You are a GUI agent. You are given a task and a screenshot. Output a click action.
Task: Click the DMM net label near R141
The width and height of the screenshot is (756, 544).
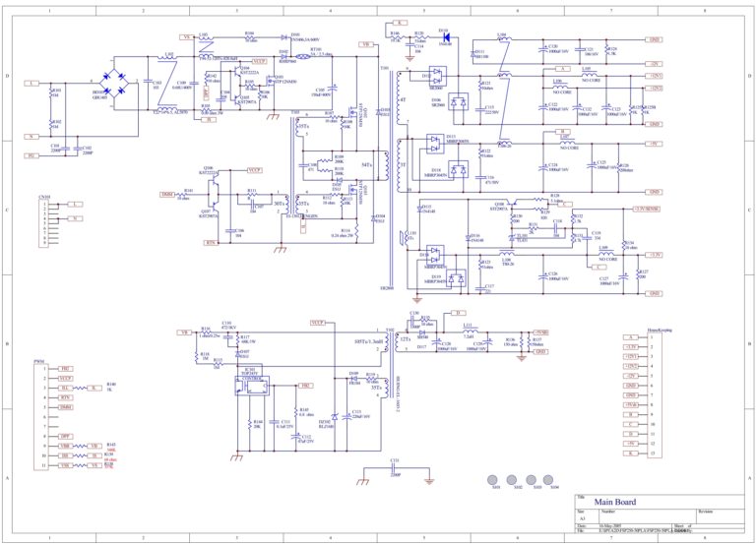tap(167, 194)
